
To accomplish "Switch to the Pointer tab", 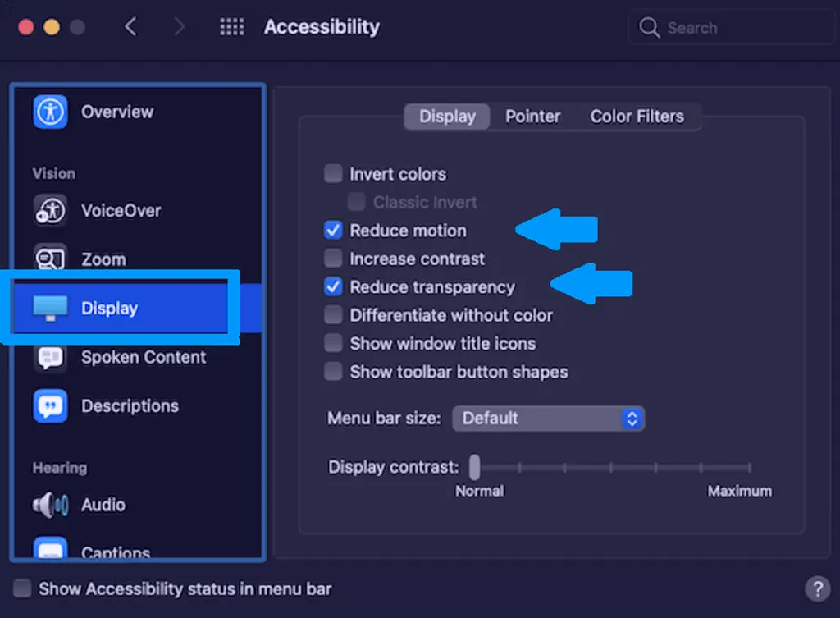I will click(532, 117).
